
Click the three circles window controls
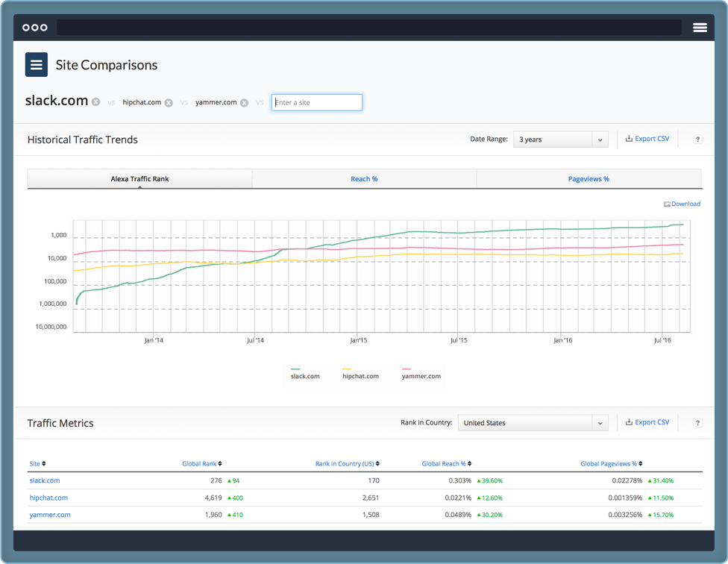click(x=35, y=28)
